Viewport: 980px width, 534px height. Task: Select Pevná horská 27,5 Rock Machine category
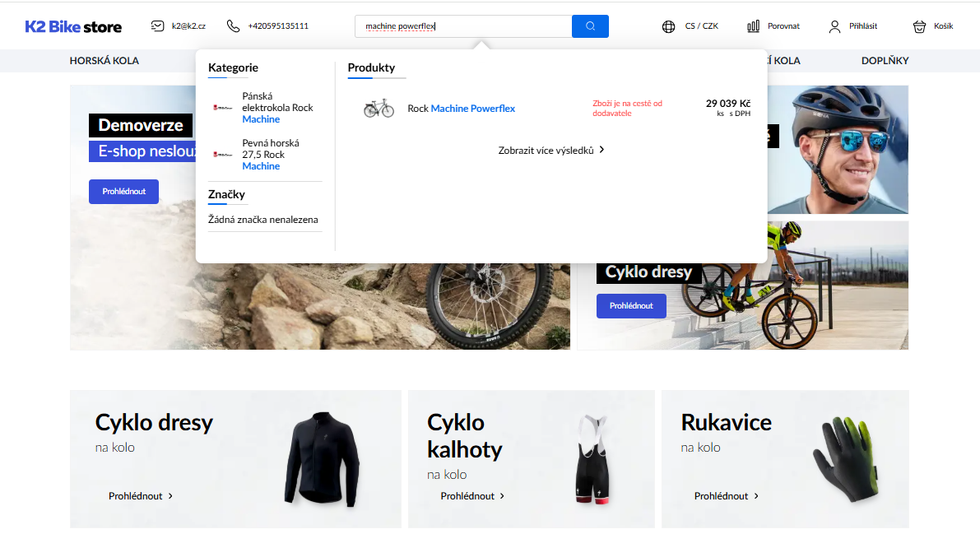270,155
